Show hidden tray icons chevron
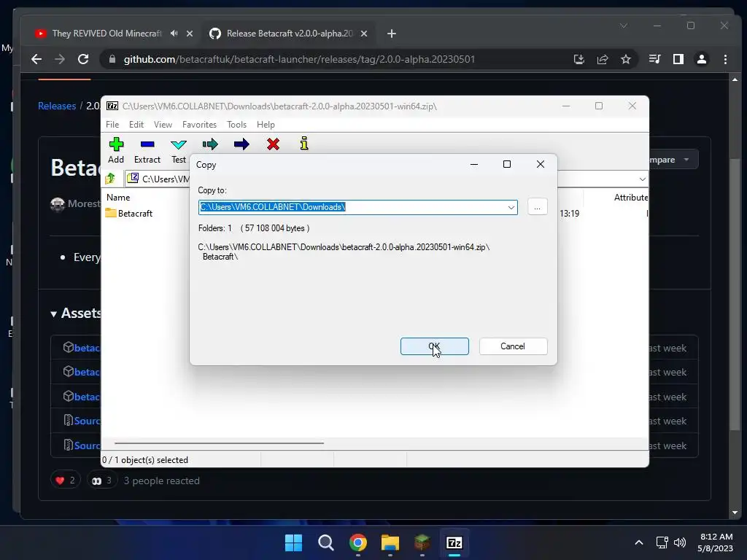This screenshot has width=747, height=560. tap(639, 542)
